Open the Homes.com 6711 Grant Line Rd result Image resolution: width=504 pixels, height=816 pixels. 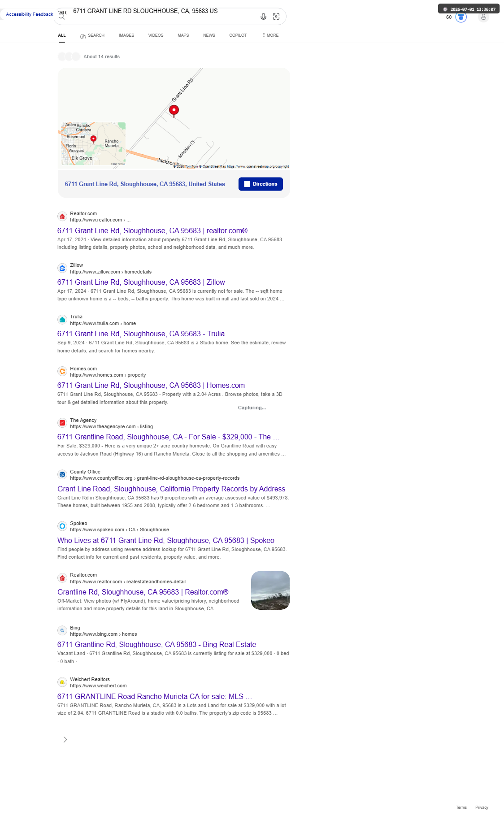151,386
